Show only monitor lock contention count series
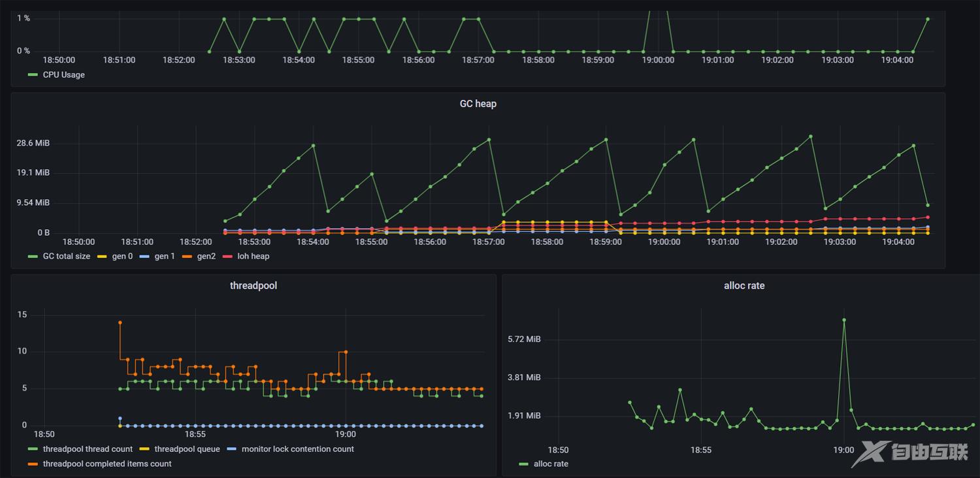The width and height of the screenshot is (980, 478). [x=297, y=449]
